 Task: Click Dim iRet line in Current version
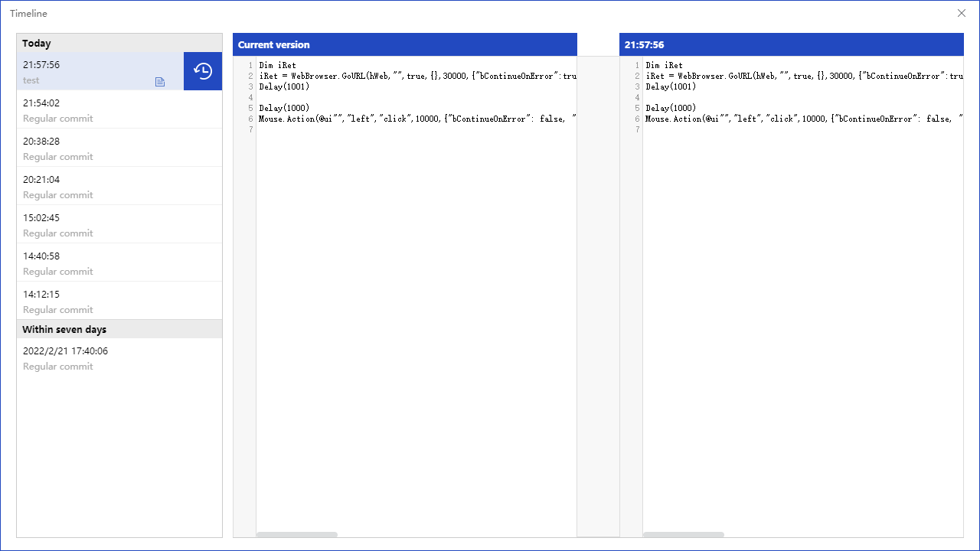tap(277, 65)
